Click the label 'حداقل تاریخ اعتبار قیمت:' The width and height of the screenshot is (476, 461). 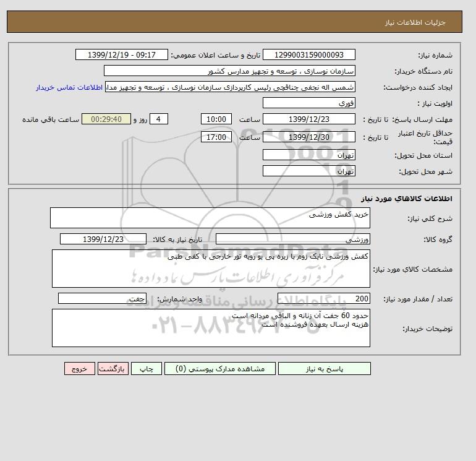[x=425, y=137]
